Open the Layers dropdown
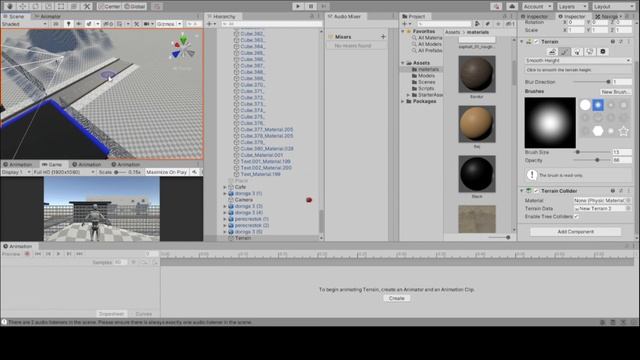The height and width of the screenshot is (360, 640). (x=572, y=7)
